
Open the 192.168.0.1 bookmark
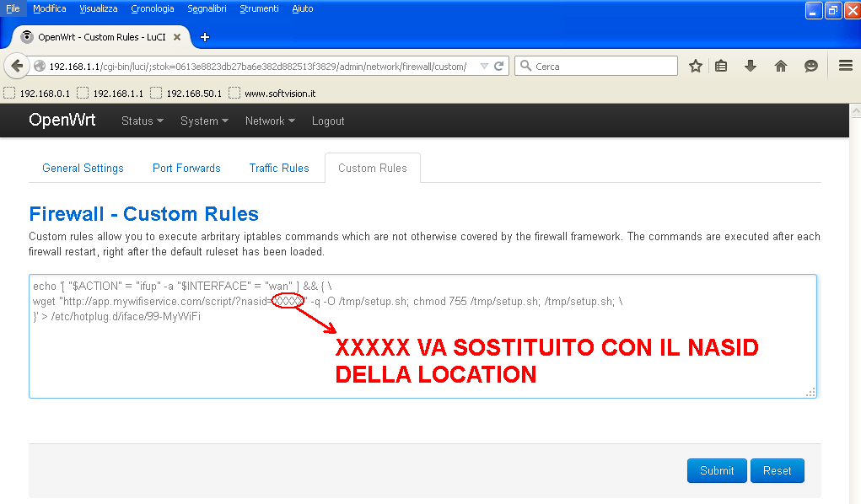[37, 94]
